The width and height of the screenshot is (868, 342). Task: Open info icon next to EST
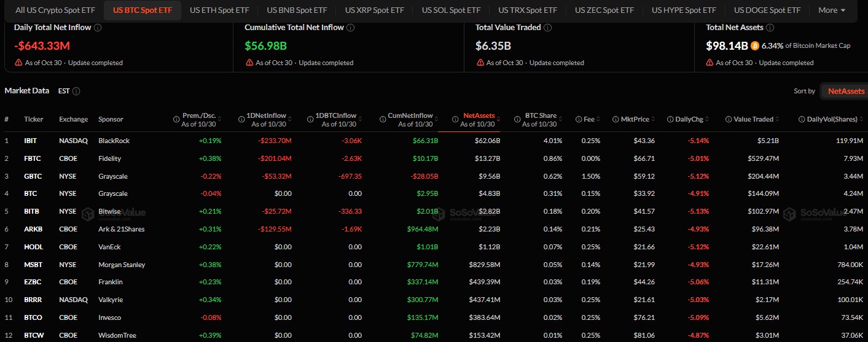pyautogui.click(x=76, y=91)
